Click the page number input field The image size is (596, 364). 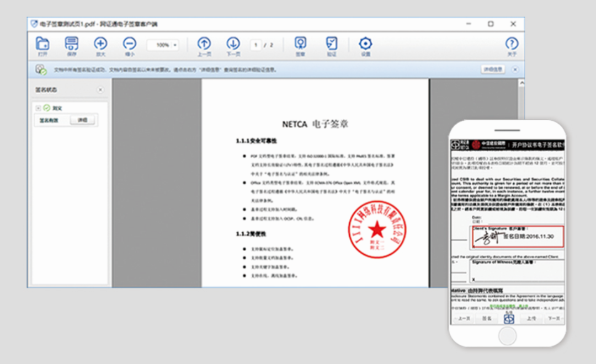pos(256,45)
